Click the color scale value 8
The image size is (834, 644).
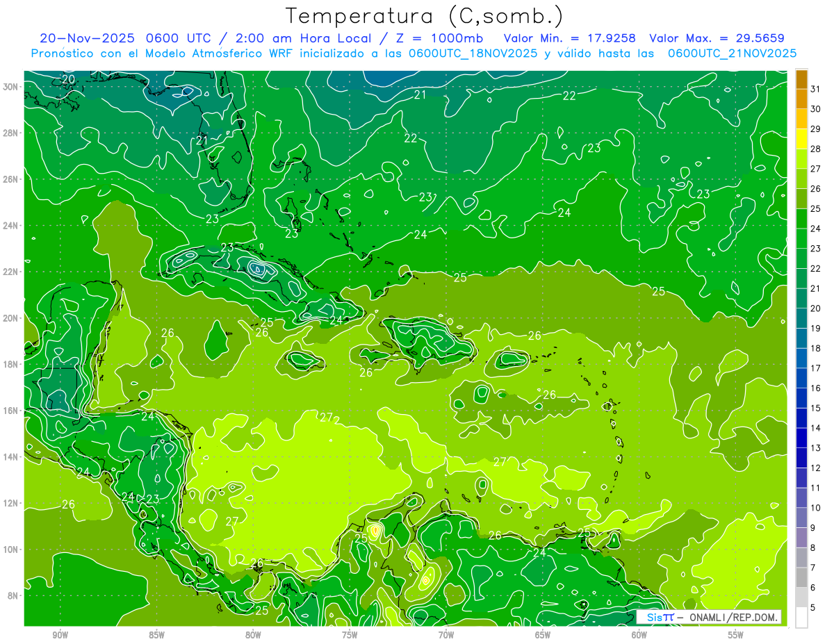[x=814, y=547]
